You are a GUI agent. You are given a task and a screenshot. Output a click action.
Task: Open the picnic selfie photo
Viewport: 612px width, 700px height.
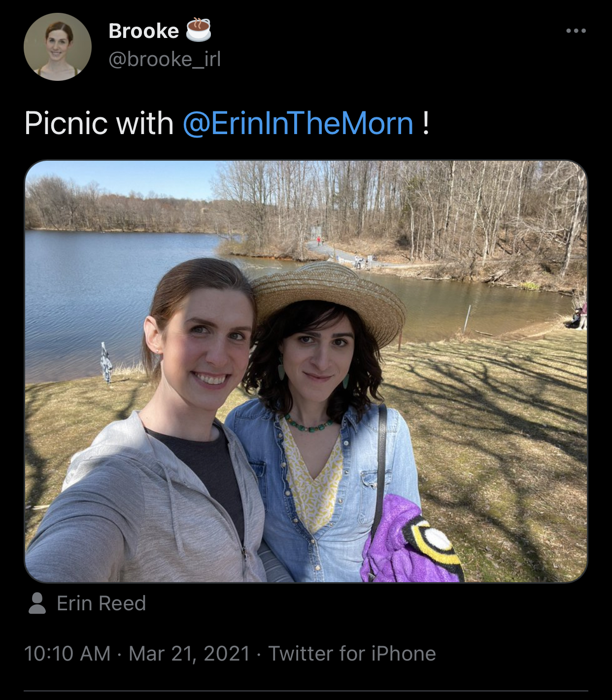[x=306, y=371]
